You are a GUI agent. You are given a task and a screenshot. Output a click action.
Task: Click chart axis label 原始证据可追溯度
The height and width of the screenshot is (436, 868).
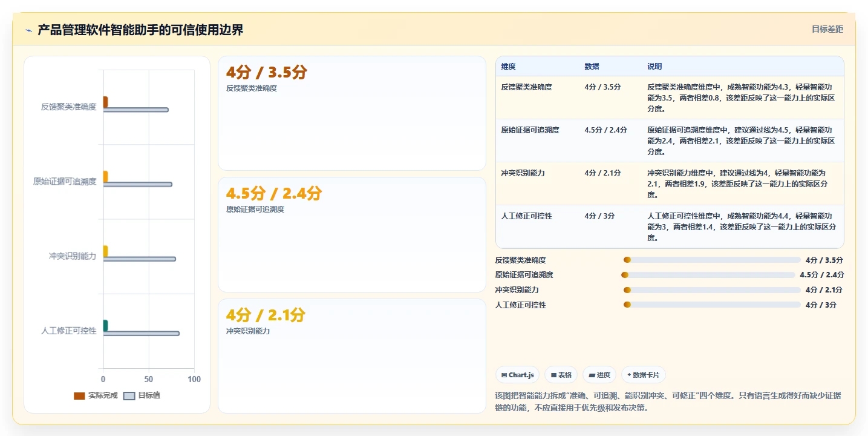pyautogui.click(x=65, y=182)
